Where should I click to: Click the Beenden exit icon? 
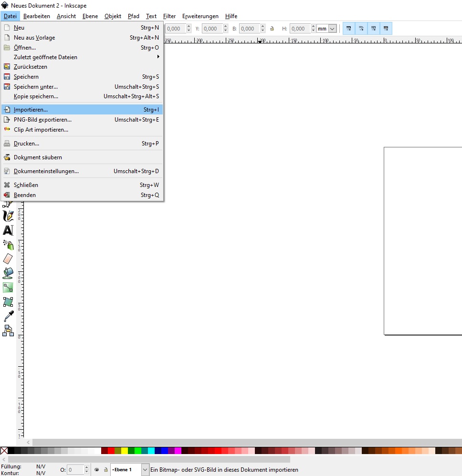tap(7, 195)
